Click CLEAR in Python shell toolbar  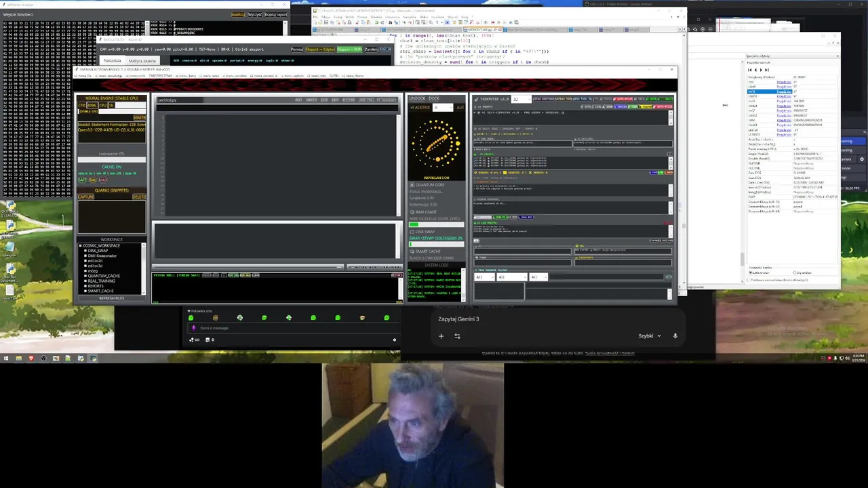[x=256, y=275]
